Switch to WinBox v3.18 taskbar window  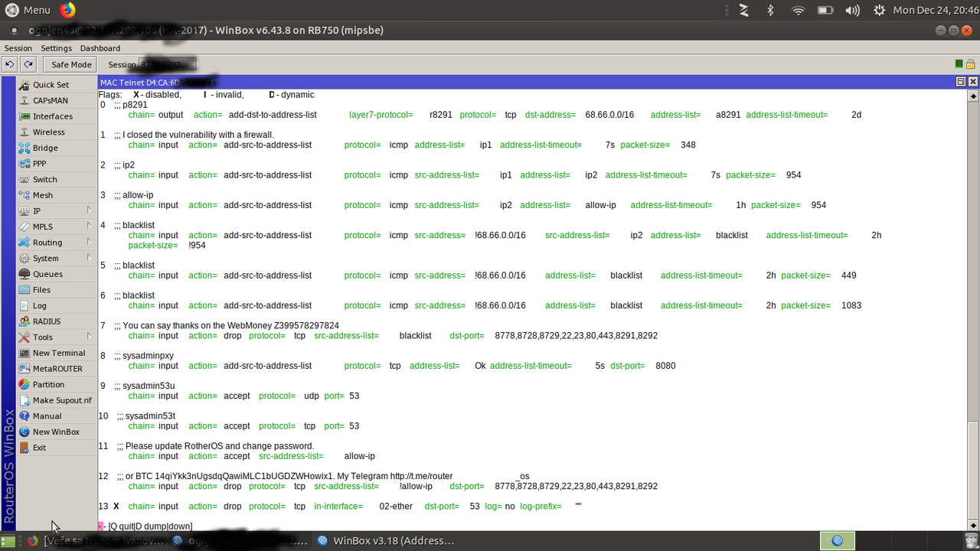386,540
